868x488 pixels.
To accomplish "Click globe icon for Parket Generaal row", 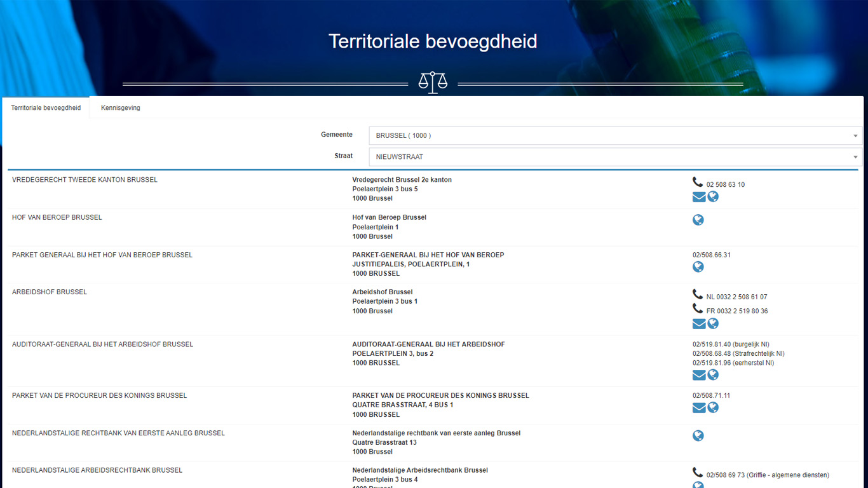I will coord(698,267).
